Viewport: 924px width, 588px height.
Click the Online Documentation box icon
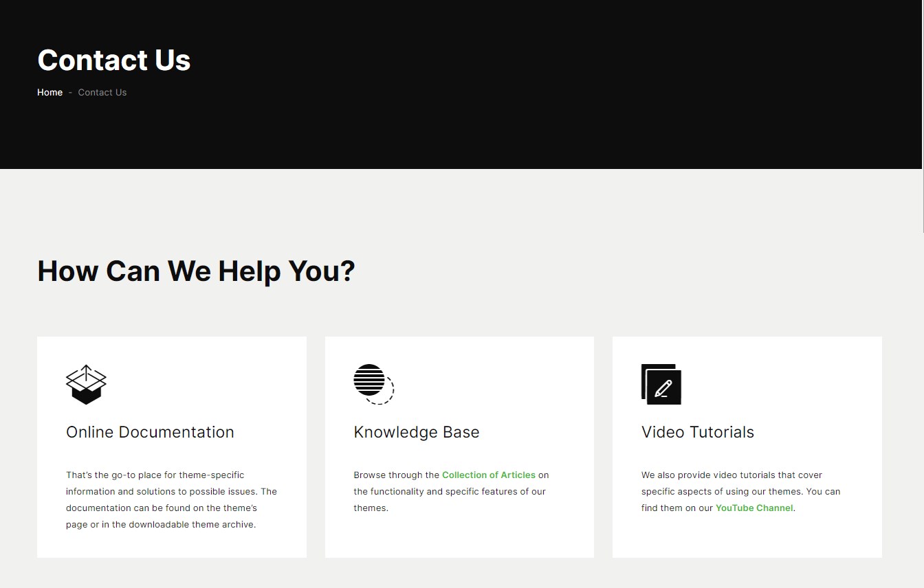pyautogui.click(x=86, y=384)
